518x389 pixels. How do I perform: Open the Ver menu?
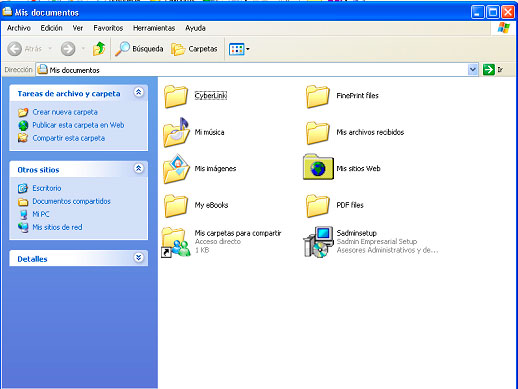tap(78, 28)
